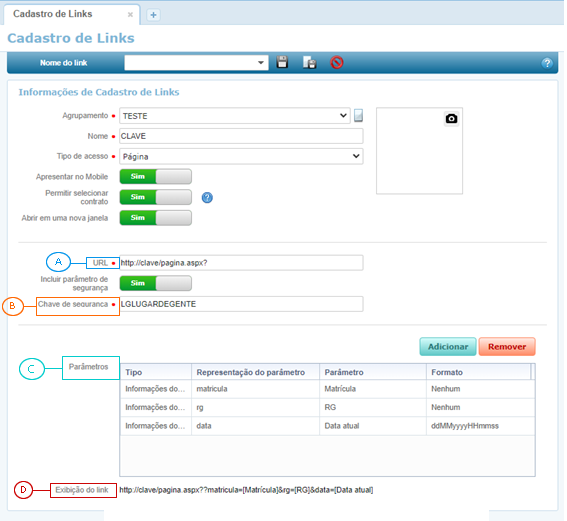Click Informações do... in data row
Screen dimensions: 567x521
point(156,426)
